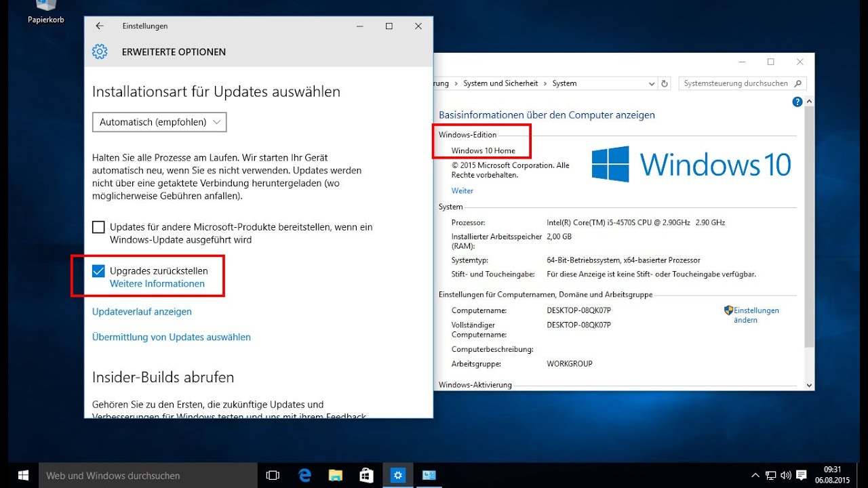
Task: Click the Windows 10 logo image
Action: click(x=692, y=164)
